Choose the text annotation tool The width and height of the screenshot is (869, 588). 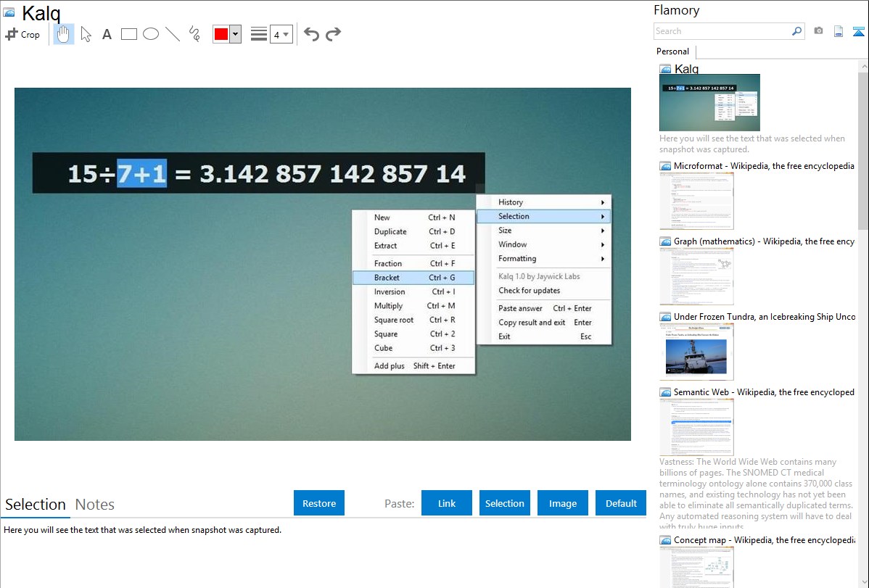click(x=107, y=34)
